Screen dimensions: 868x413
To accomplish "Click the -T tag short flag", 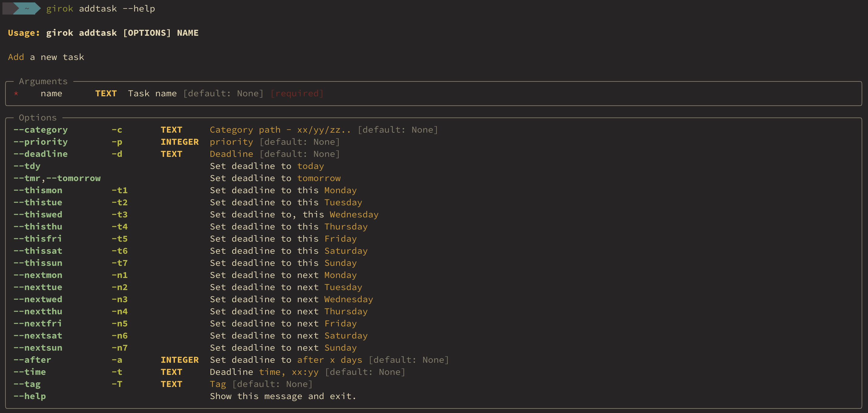I will (117, 385).
